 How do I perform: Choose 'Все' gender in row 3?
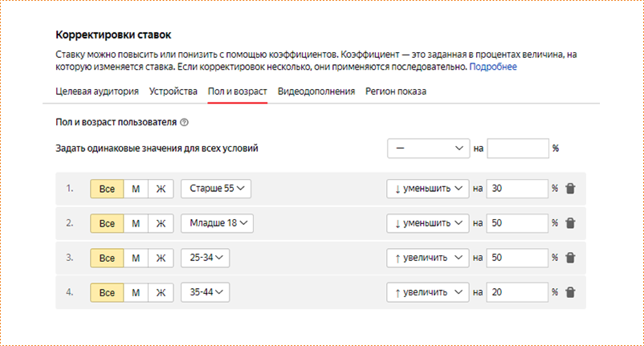(x=107, y=258)
